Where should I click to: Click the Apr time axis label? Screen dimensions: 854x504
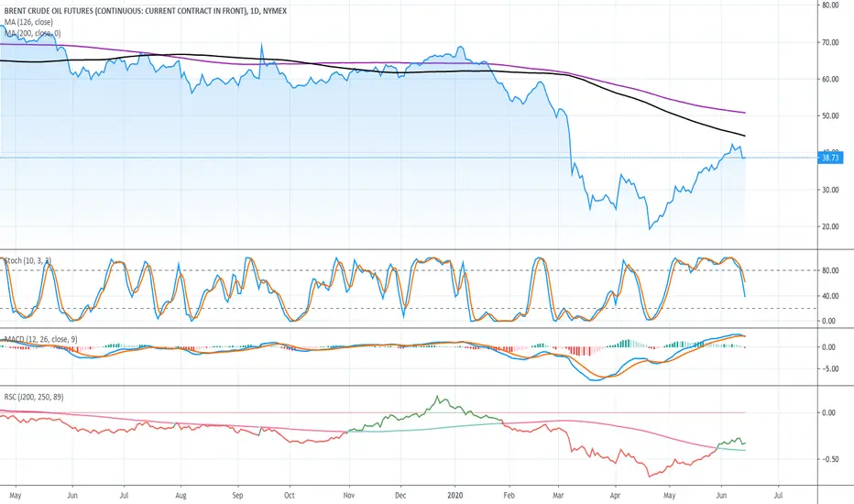[x=615, y=495]
